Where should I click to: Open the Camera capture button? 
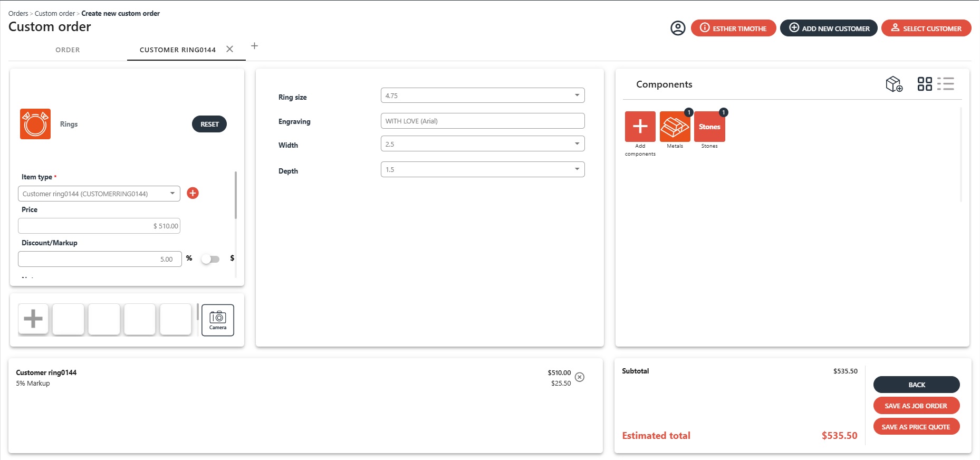[217, 320]
